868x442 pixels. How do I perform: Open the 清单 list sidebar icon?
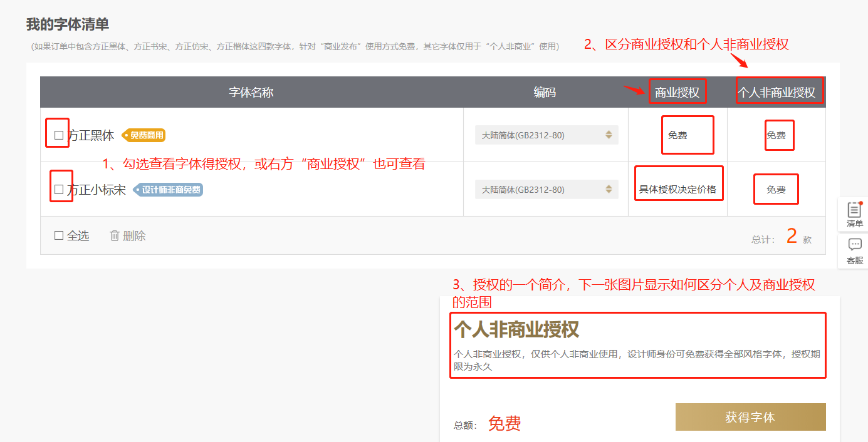point(854,215)
